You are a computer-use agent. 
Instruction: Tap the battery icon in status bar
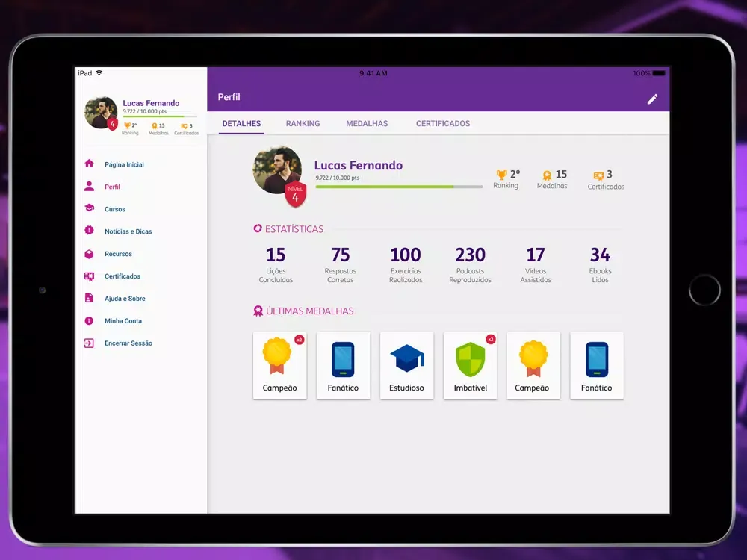click(x=660, y=73)
